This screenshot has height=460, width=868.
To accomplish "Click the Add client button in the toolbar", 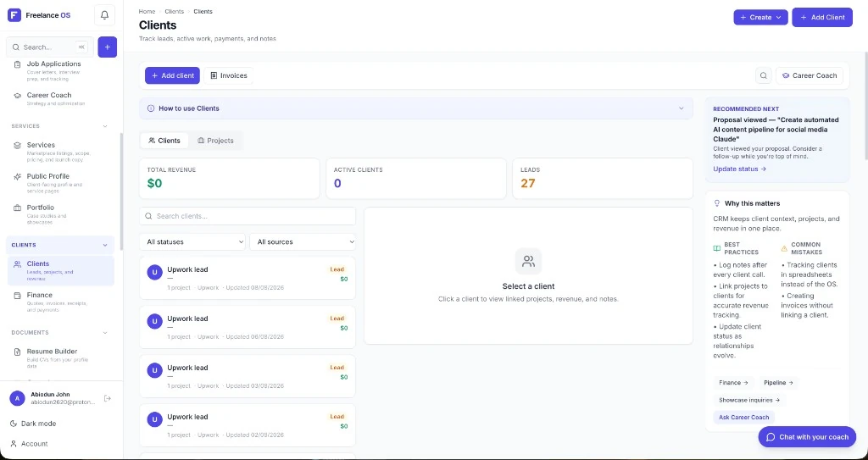I will coord(172,75).
